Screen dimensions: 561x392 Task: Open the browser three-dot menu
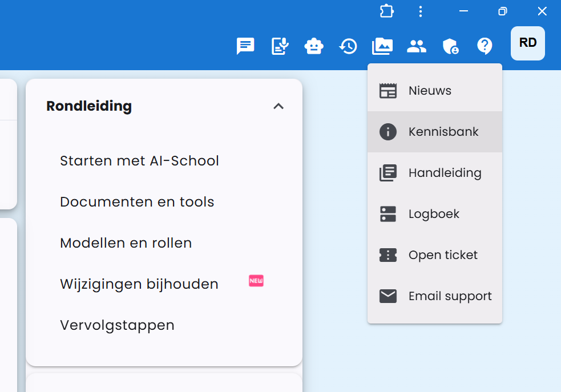[x=421, y=11]
